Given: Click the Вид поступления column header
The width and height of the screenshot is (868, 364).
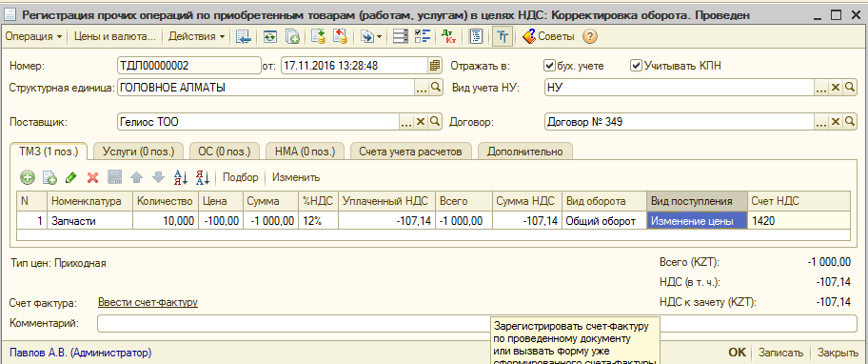Looking at the screenshot, I should pyautogui.click(x=697, y=201).
